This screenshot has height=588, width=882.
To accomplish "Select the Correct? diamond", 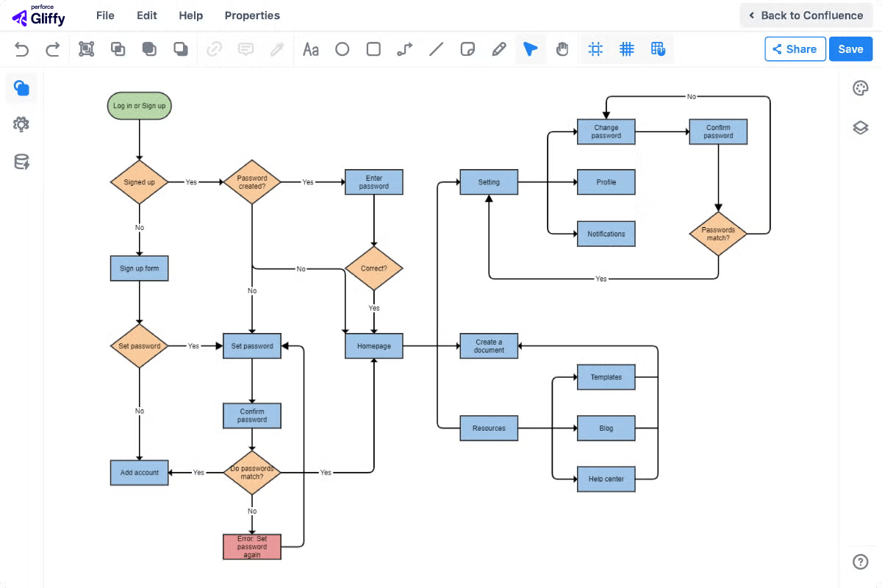I will point(374,268).
